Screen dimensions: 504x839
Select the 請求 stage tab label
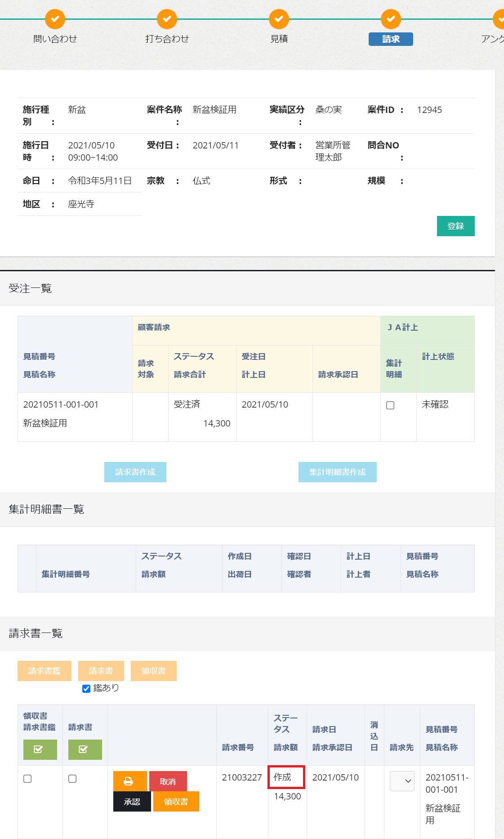391,39
